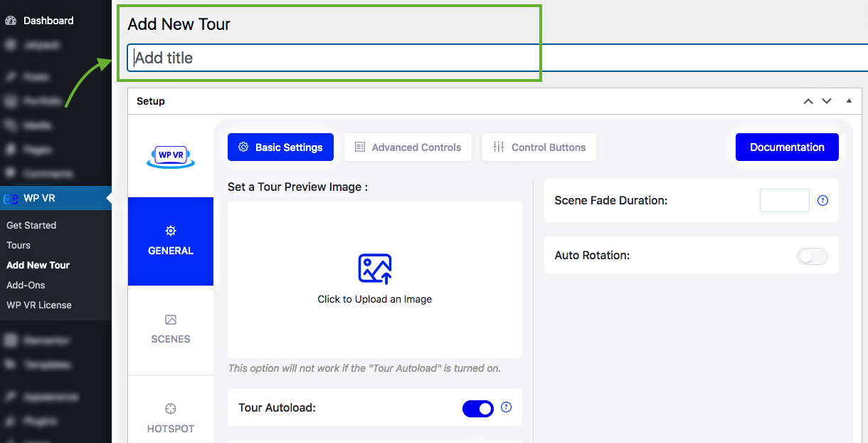The image size is (868, 443).
Task: Move the Setup panel up with the up chevron
Action: (x=808, y=101)
